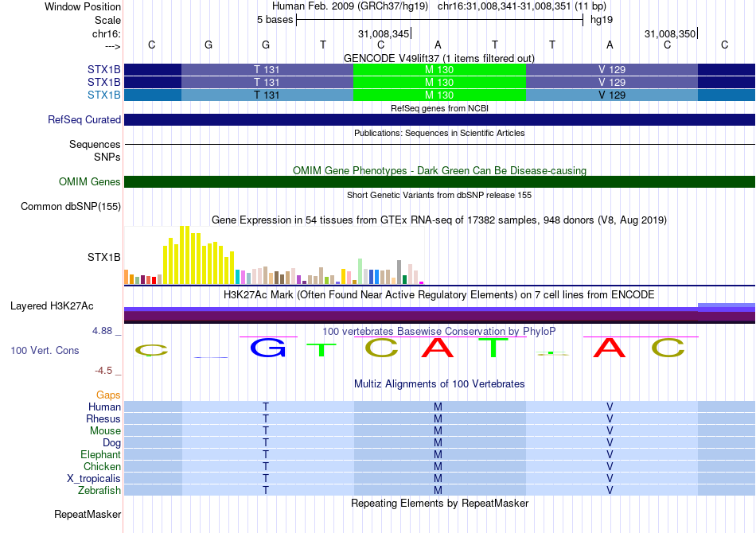The width and height of the screenshot is (756, 533).
Task: Click the V residue in the Dog alignment row
Action: click(x=610, y=442)
